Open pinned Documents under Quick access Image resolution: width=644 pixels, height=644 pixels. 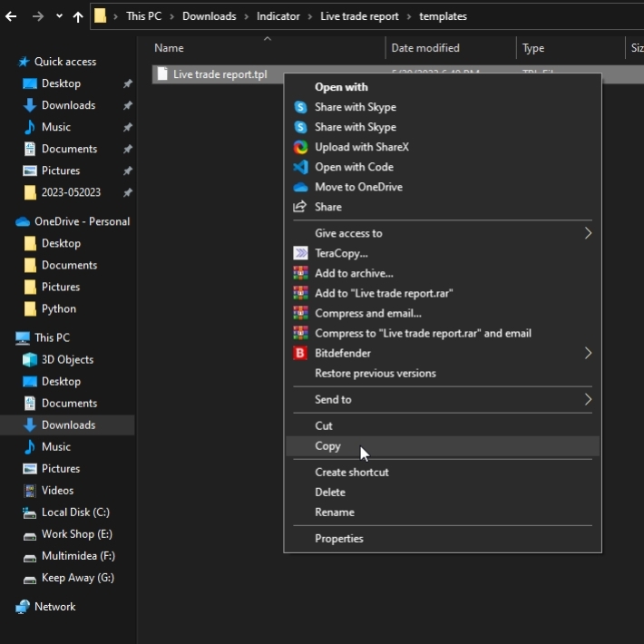click(69, 149)
